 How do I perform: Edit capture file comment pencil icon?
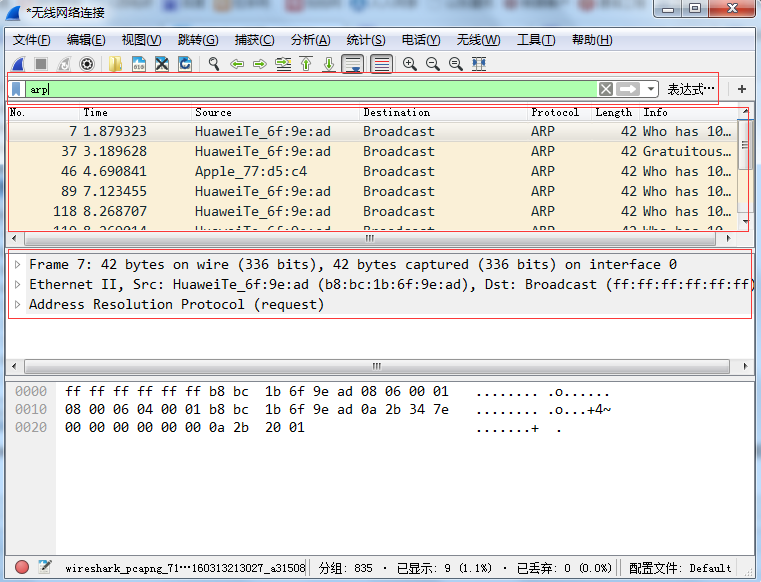point(45,566)
